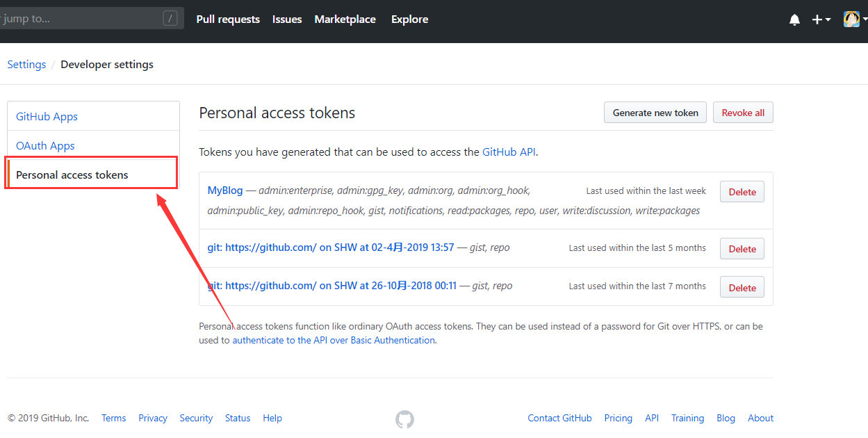The width and height of the screenshot is (868, 438).
Task: Select Personal access tokens sidebar item
Action: (92, 173)
